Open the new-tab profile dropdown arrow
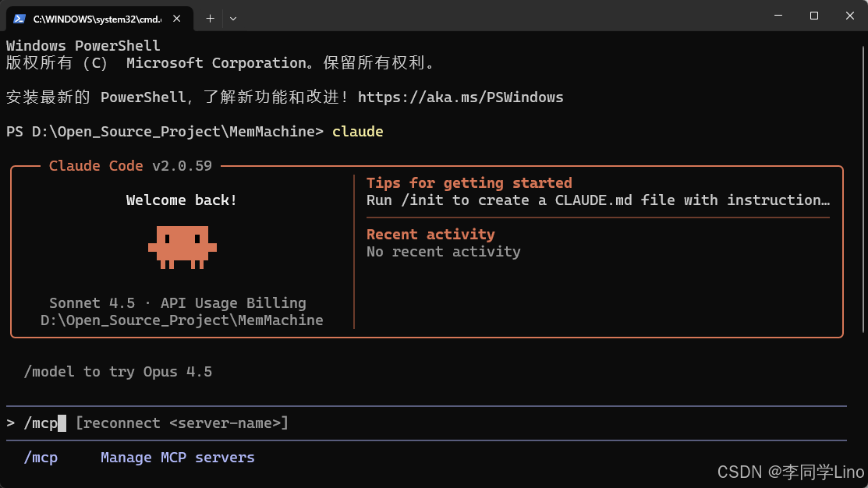Viewport: 868px width, 488px height. pos(233,19)
